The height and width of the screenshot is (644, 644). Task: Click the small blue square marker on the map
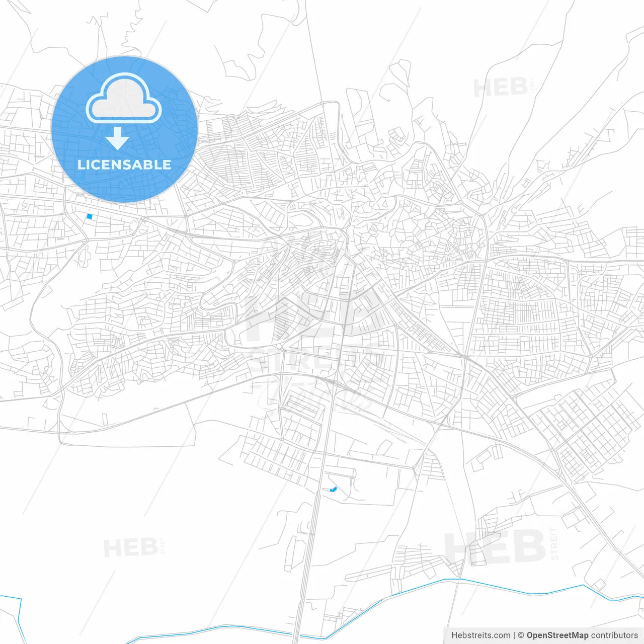pyautogui.click(x=89, y=217)
